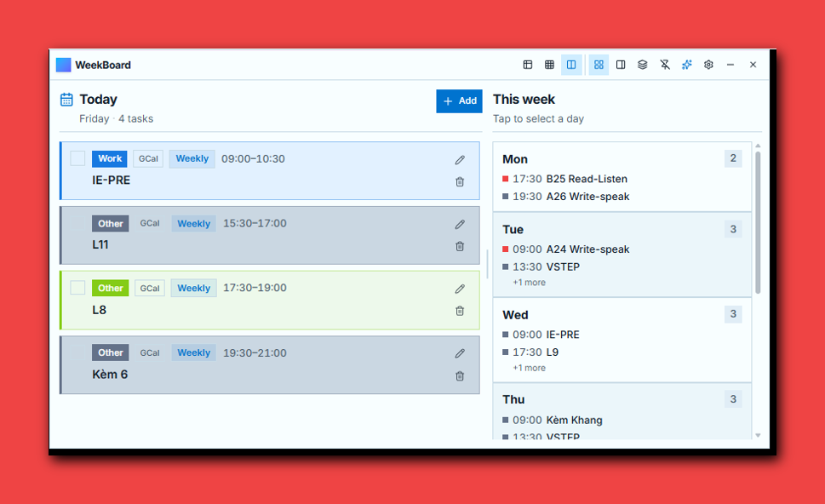
Task: Click the red marker beside B25 Read-Listen
Action: click(506, 179)
